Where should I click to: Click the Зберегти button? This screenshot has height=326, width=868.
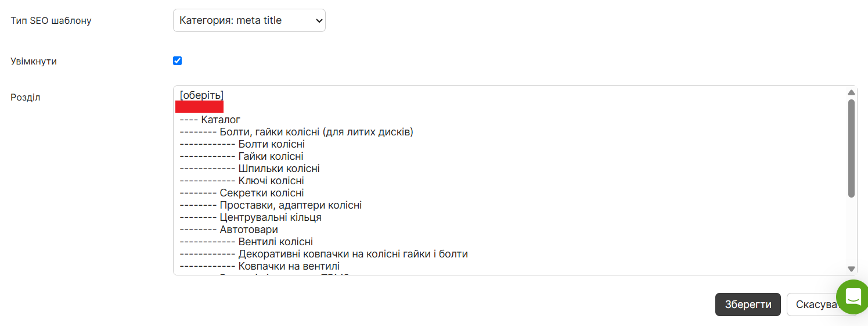(748, 304)
